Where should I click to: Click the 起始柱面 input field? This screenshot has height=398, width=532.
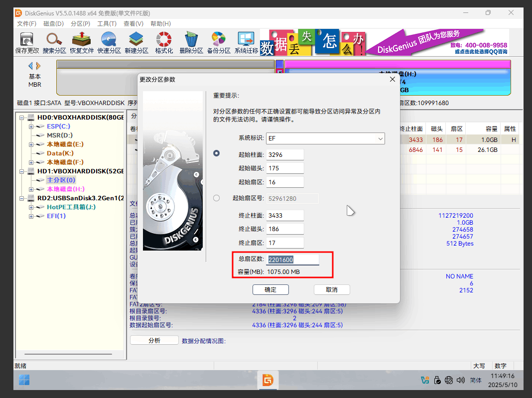tap(285, 155)
